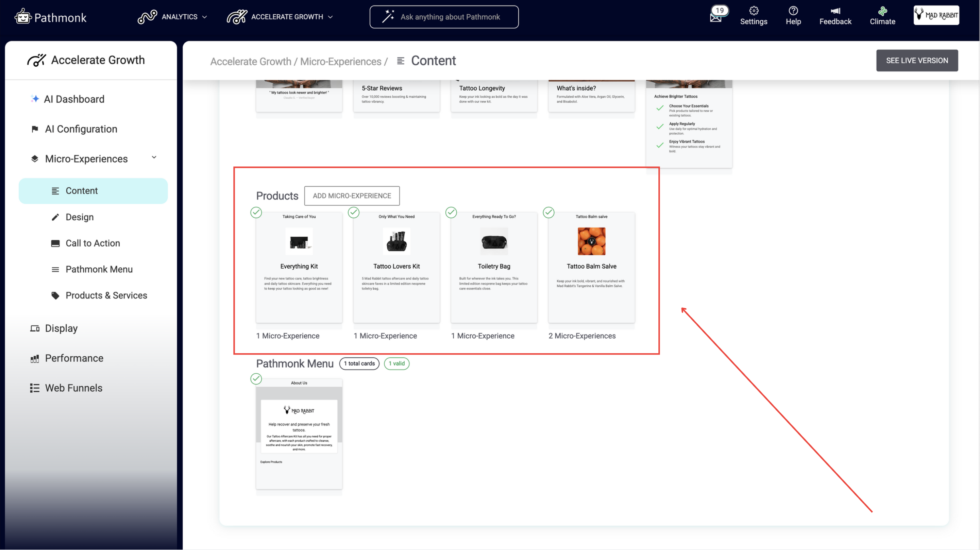Screen dimensions: 980x550
Task: Click the Help question mark icon
Action: click(x=793, y=11)
